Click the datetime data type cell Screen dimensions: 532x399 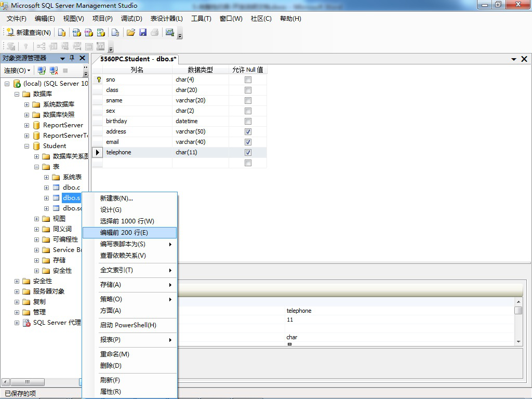[x=201, y=121]
